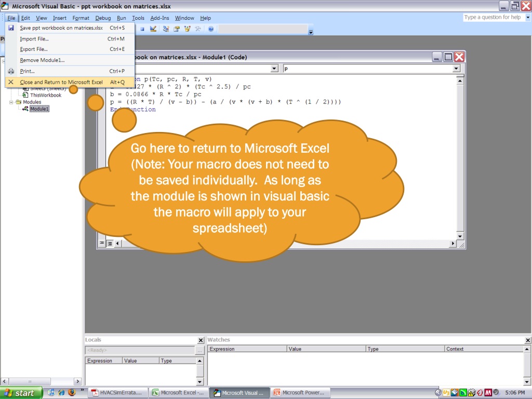Image resolution: width=532 pixels, height=399 pixels.
Task: Click the Start button
Action: (21, 393)
